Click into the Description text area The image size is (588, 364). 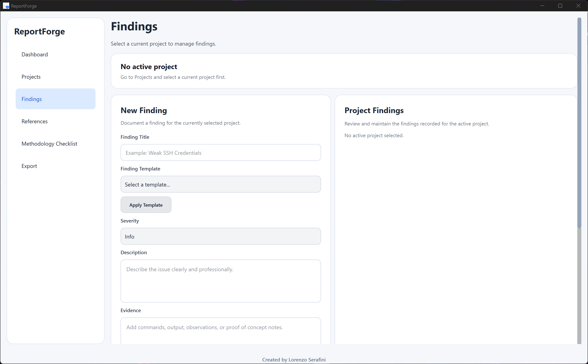pyautogui.click(x=220, y=281)
